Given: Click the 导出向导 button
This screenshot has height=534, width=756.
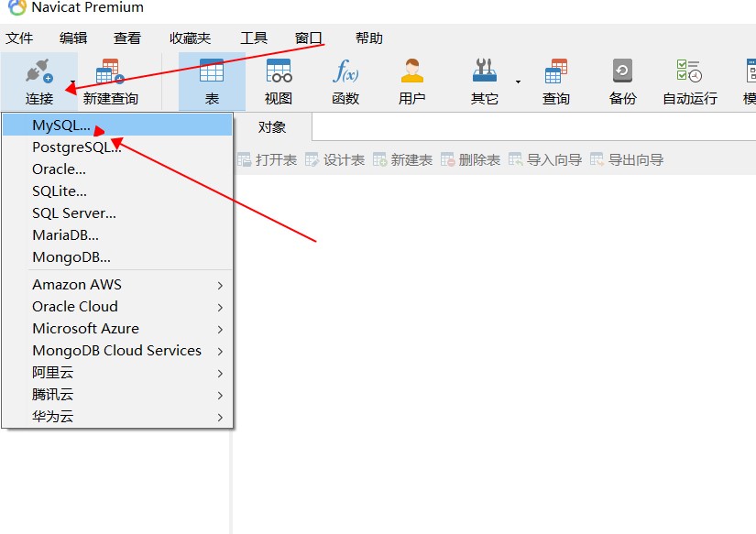Looking at the screenshot, I should coord(627,159).
